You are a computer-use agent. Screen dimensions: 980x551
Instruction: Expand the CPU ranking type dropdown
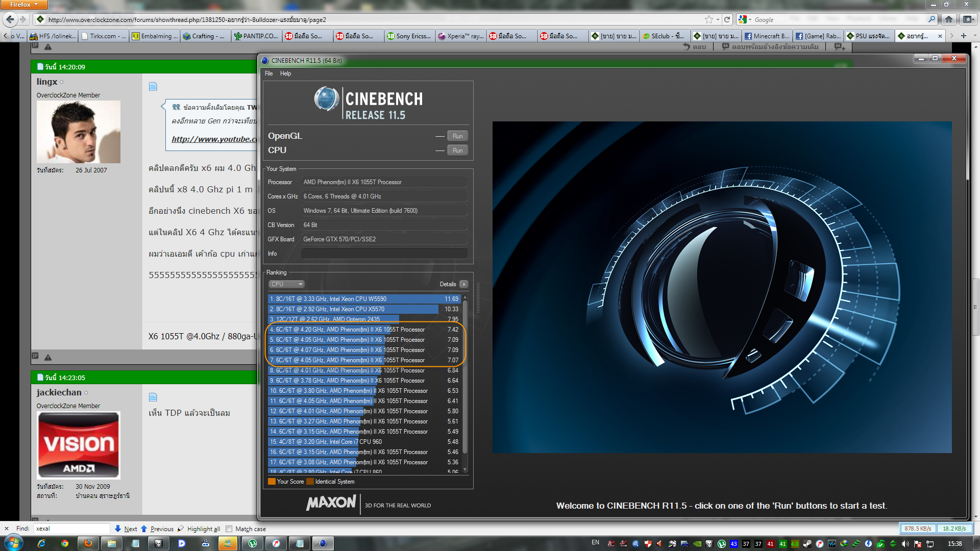(286, 284)
